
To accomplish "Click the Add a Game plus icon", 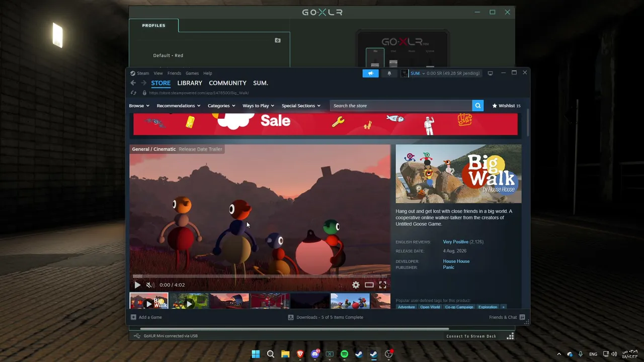I will tap(133, 317).
